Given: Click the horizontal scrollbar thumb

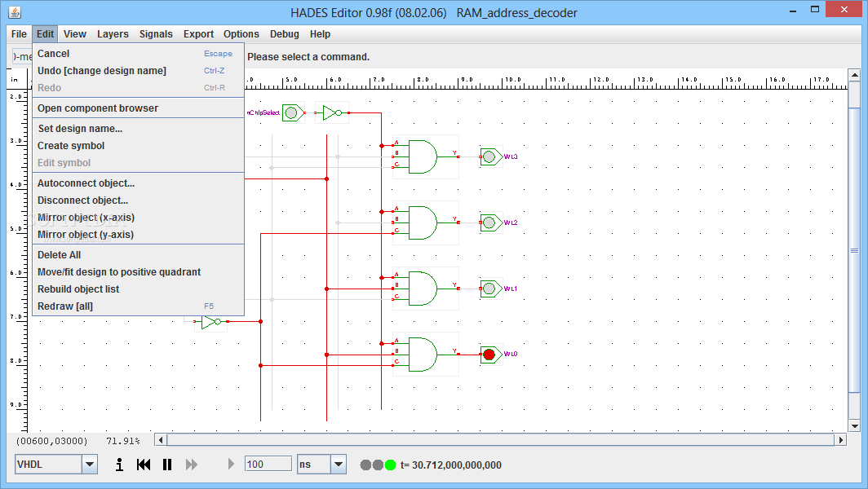Looking at the screenshot, I should point(501,440).
